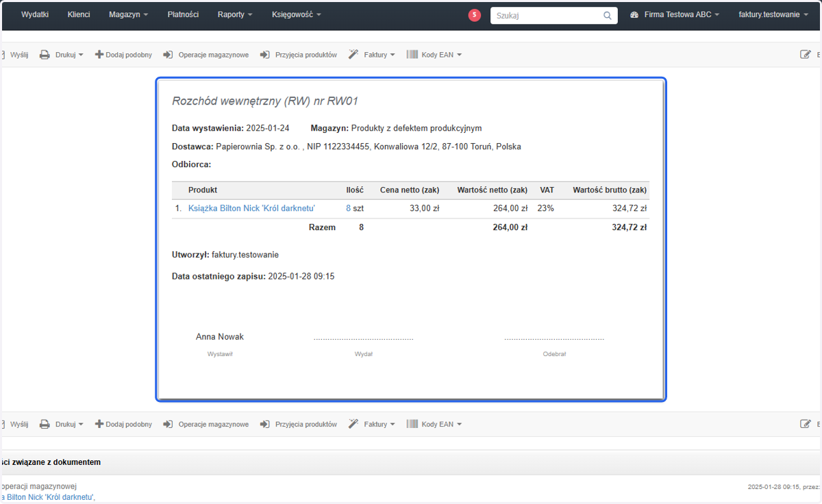The image size is (822, 504).
Task: Open Drukuj print menu below the document
Action: tap(61, 425)
